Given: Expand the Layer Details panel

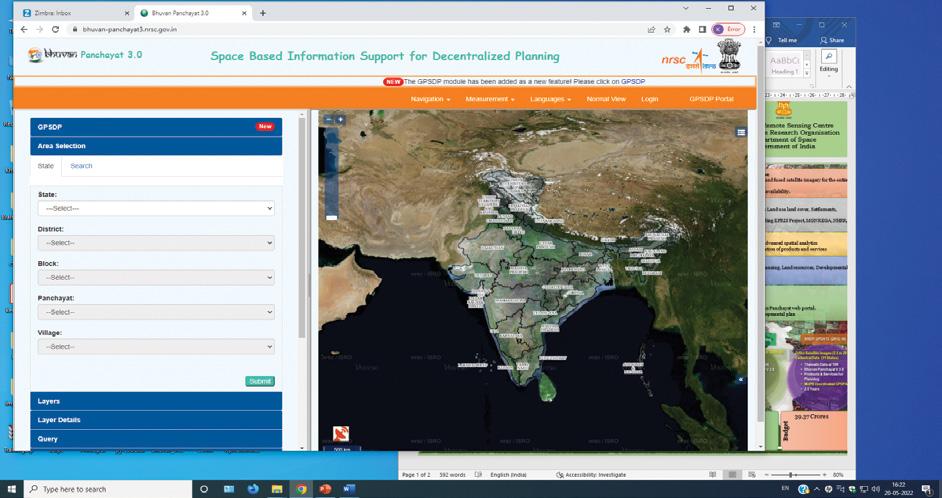Looking at the screenshot, I should click(156, 420).
